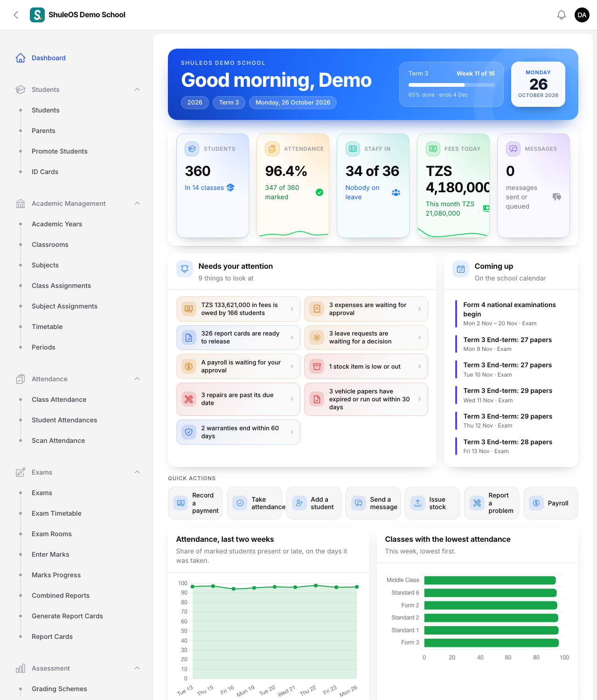Open the 326 report cards ready alert
The image size is (597, 700).
coord(238,337)
